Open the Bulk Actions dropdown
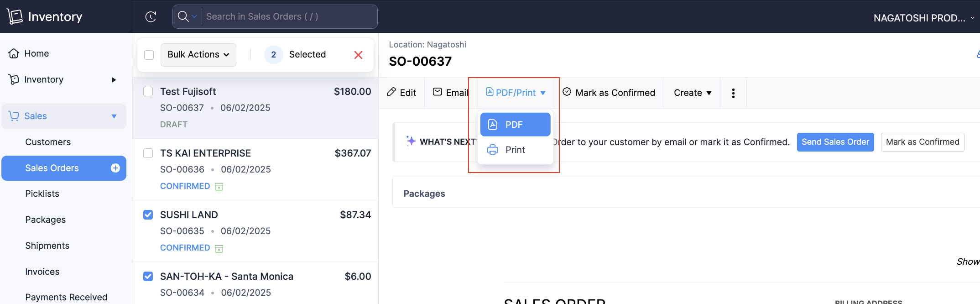 point(198,55)
